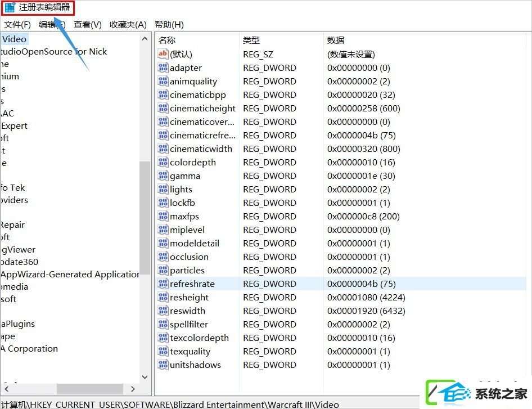Click the Registry Editor app icon in title bar
The image size is (532, 409).
tap(10, 7)
